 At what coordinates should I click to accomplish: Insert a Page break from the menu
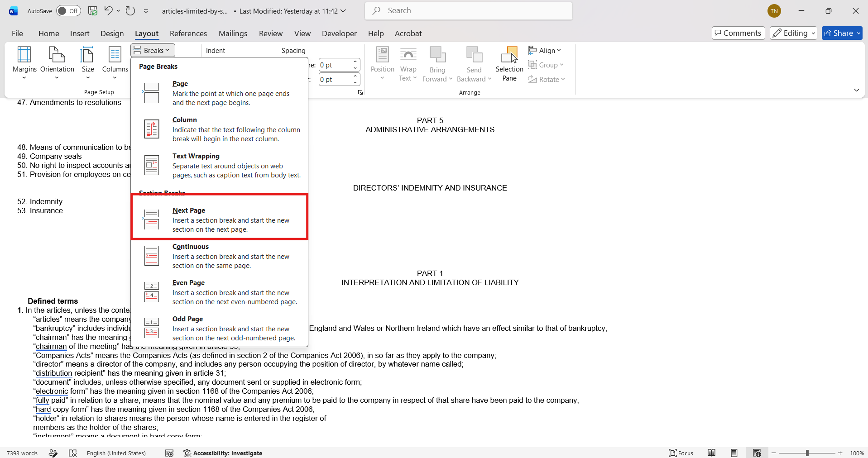[x=220, y=93]
